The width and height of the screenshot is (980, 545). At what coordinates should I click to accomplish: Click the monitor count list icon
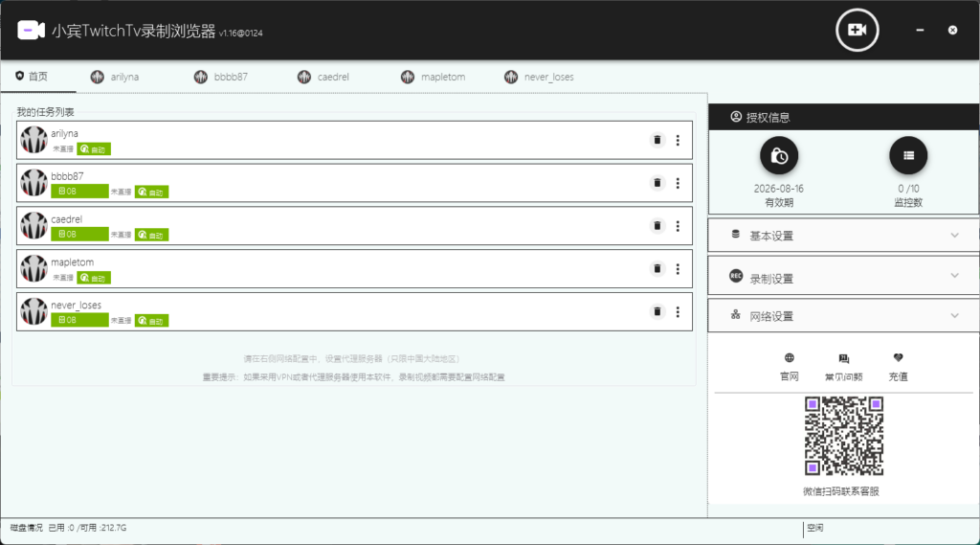click(907, 155)
